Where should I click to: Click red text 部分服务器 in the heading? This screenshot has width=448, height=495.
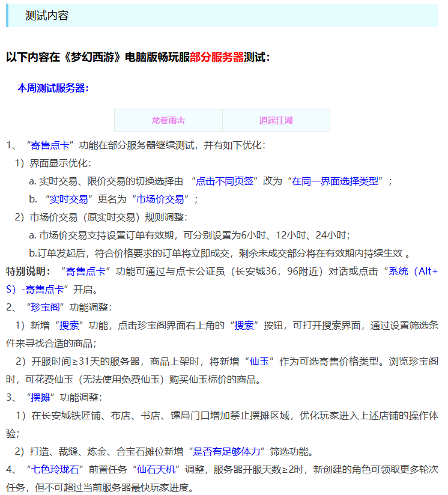click(x=216, y=57)
